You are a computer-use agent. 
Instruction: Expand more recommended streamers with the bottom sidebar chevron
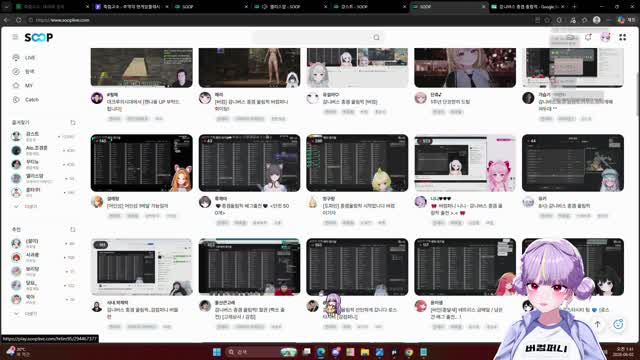pos(16,314)
